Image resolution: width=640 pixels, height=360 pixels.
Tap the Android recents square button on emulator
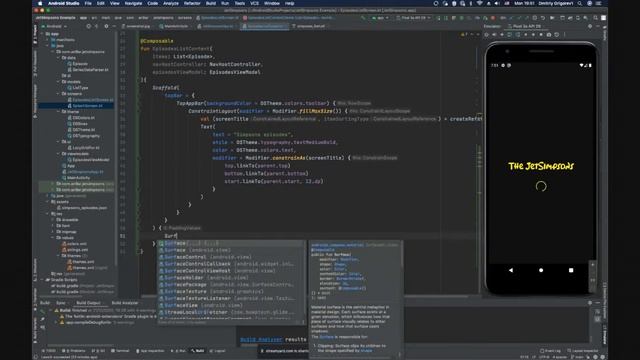(571, 270)
